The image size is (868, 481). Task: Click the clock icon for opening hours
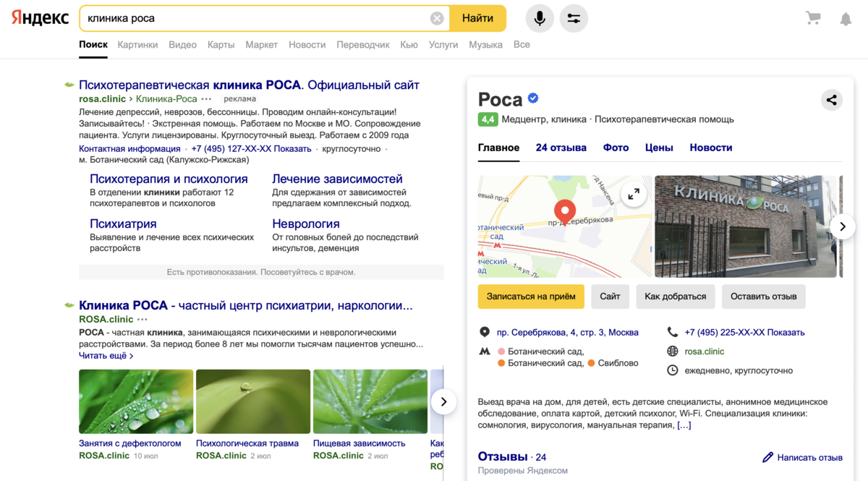[x=673, y=370]
